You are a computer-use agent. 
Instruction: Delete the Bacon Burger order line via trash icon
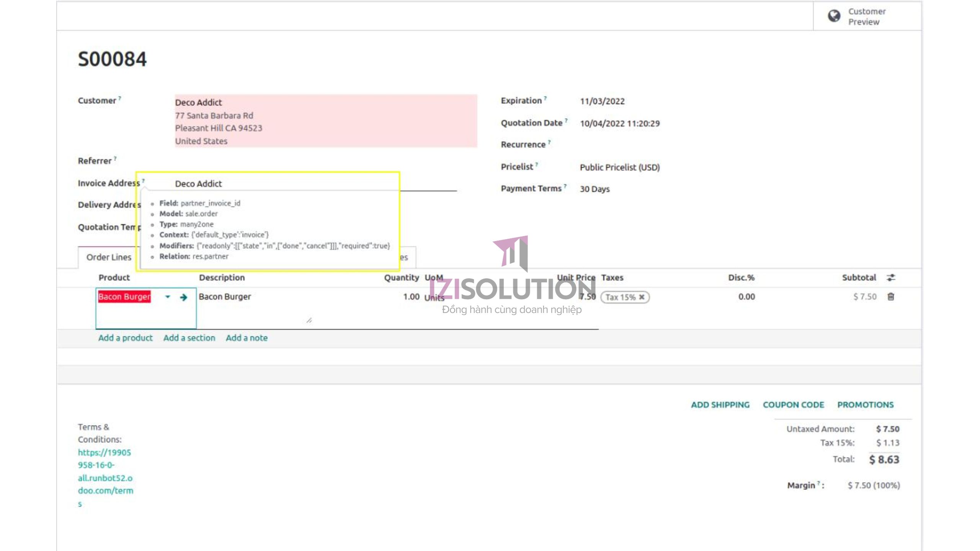(x=891, y=297)
